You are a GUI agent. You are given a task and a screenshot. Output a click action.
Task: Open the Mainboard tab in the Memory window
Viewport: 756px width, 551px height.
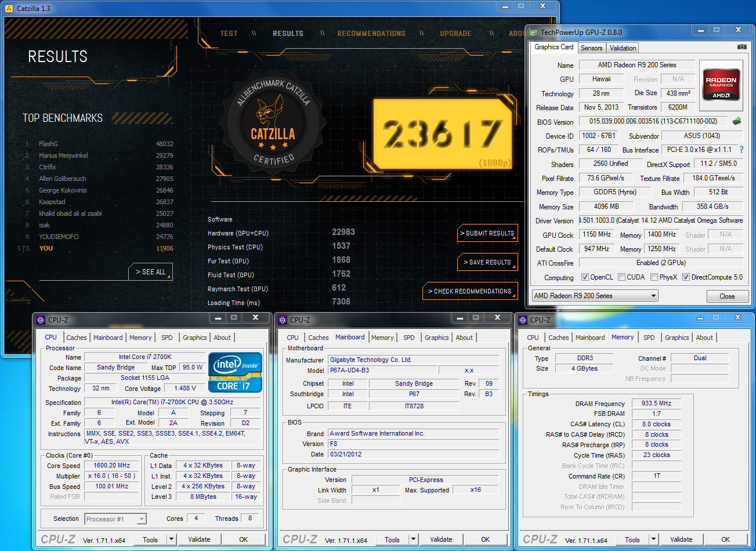click(590, 338)
